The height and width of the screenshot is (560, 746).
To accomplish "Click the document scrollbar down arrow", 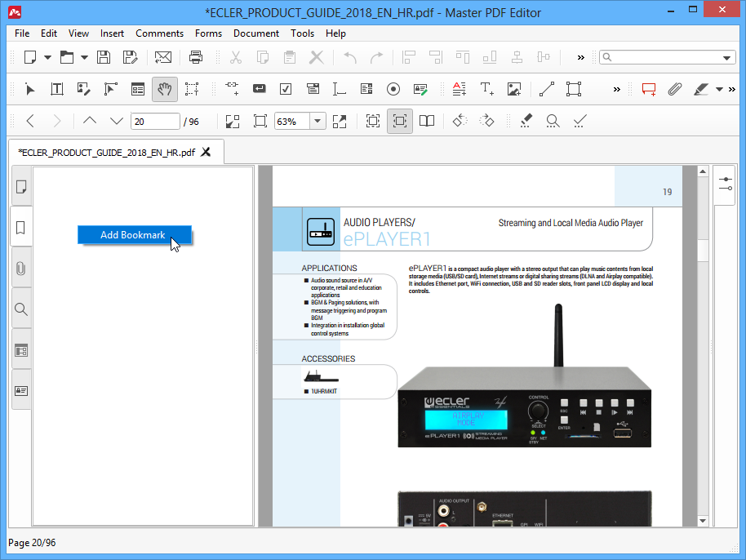I will click(x=703, y=521).
